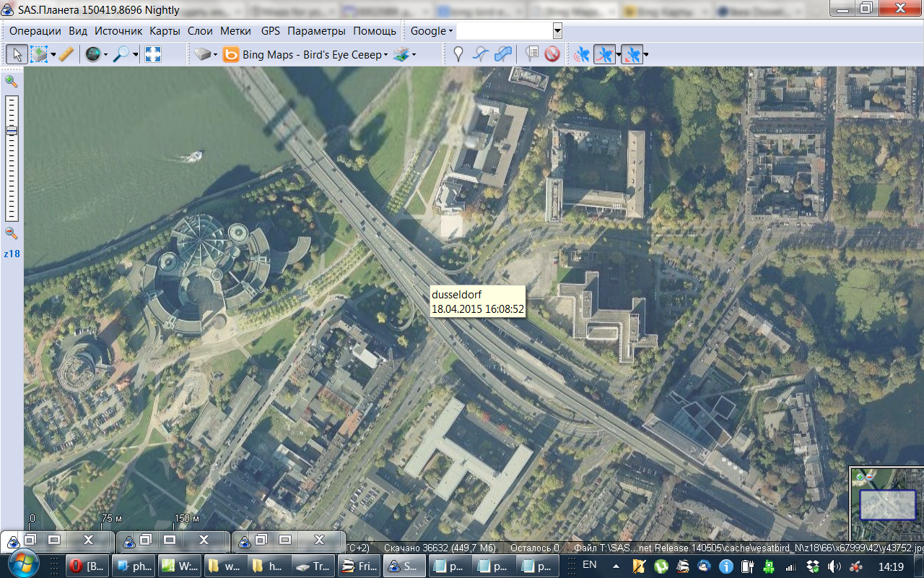
Task: Open the placemark manager list icon
Action: (x=532, y=54)
